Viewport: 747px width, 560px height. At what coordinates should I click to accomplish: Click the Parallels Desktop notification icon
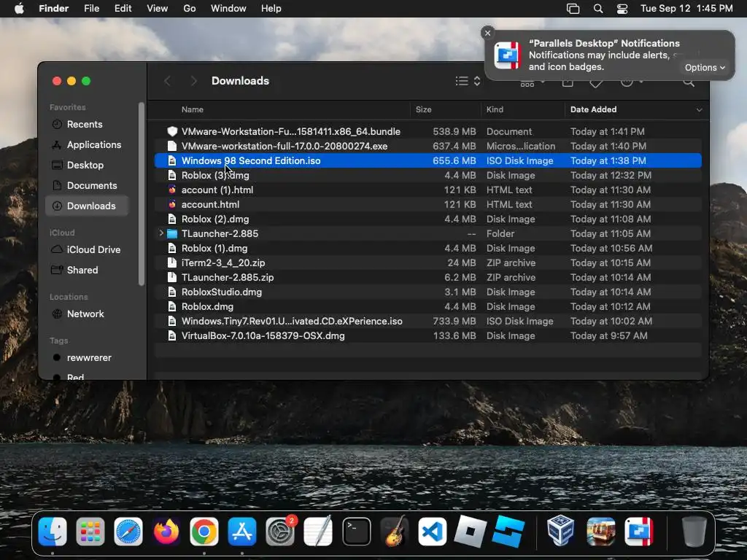pyautogui.click(x=508, y=55)
